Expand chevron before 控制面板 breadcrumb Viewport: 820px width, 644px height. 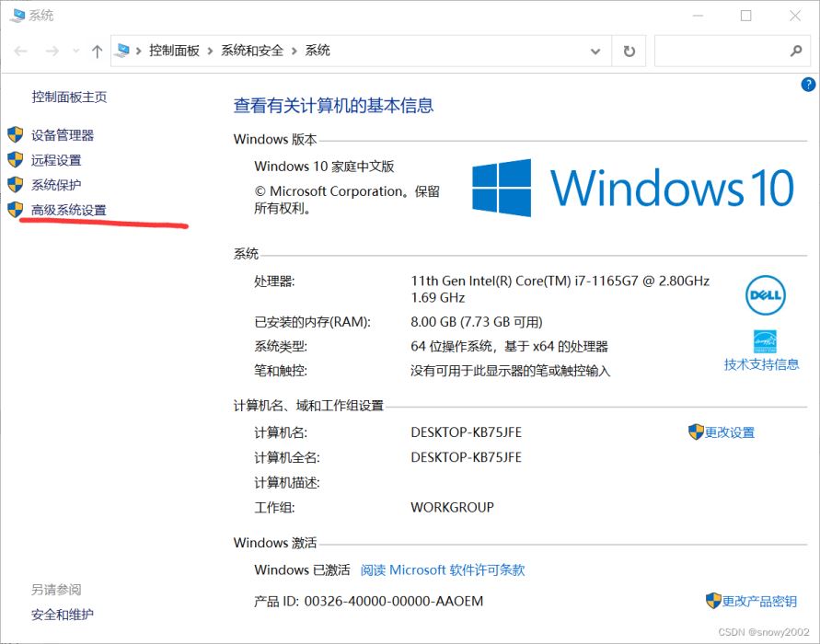click(x=139, y=51)
